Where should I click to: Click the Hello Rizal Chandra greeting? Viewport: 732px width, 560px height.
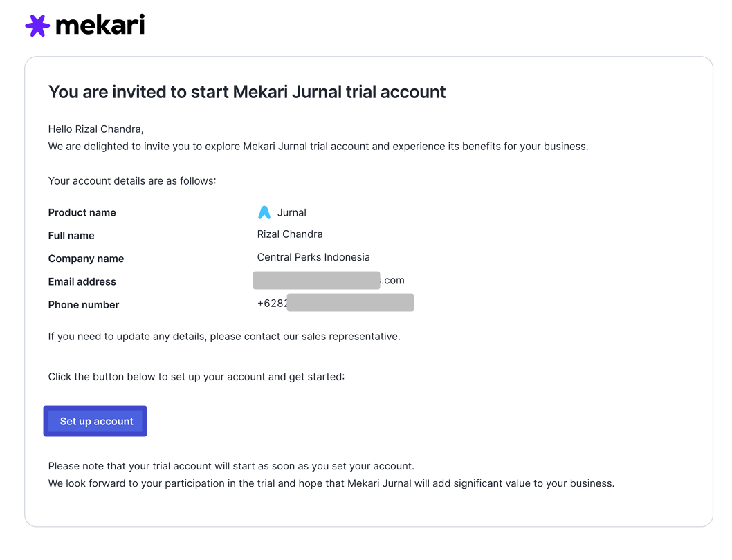(x=95, y=129)
